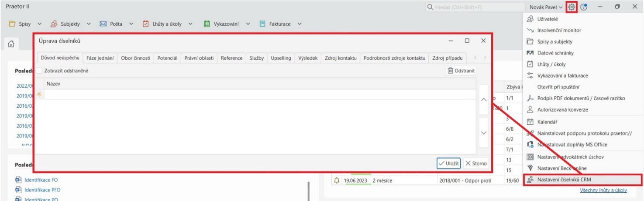The width and height of the screenshot is (644, 201).
Task: Click the empty Název input row
Action: tap(260, 94)
